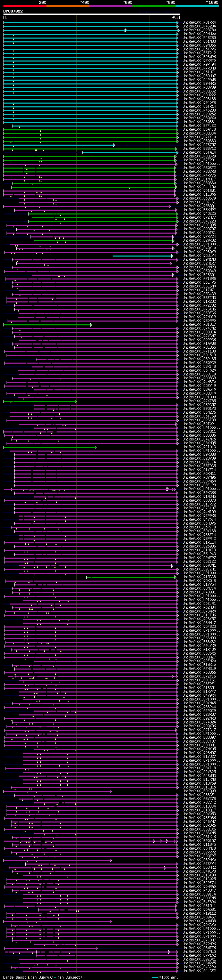
Task: Click the 'Large gaps' legend text
Action: [x=15, y=977]
